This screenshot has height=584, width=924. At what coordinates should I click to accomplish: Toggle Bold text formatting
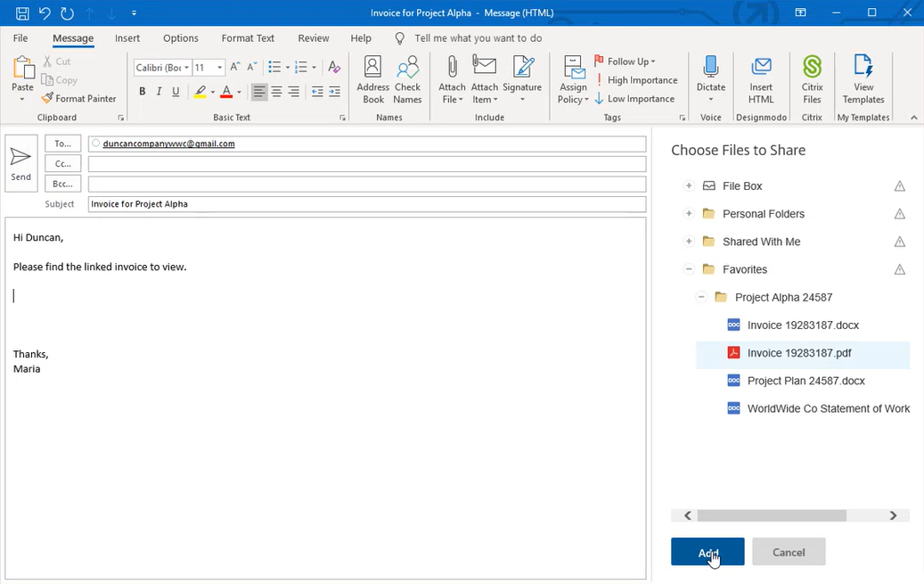point(143,92)
